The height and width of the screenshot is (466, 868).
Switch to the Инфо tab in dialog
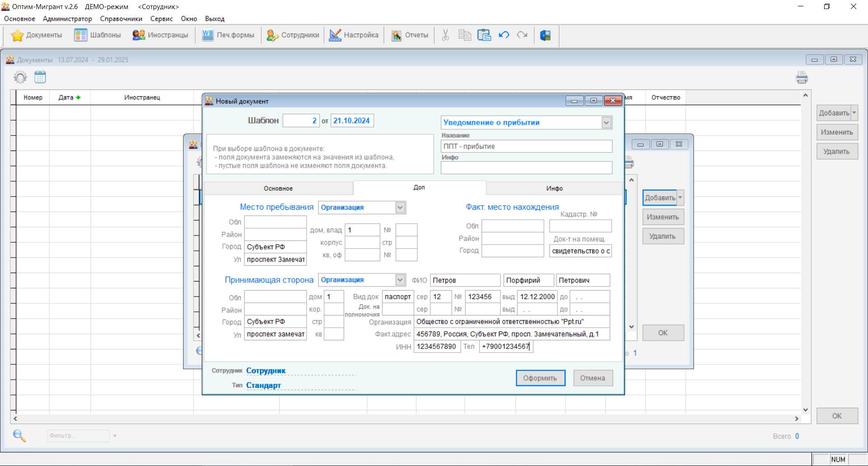[x=554, y=188]
